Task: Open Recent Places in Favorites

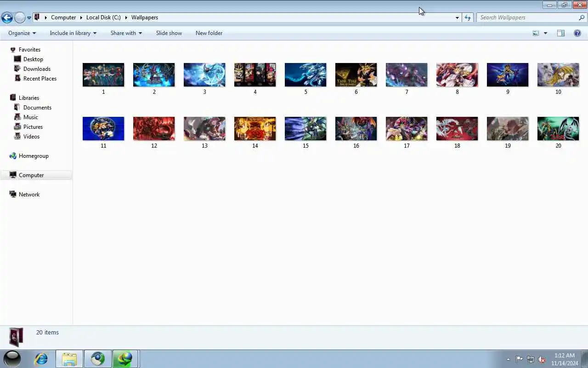Action: pyautogui.click(x=40, y=79)
